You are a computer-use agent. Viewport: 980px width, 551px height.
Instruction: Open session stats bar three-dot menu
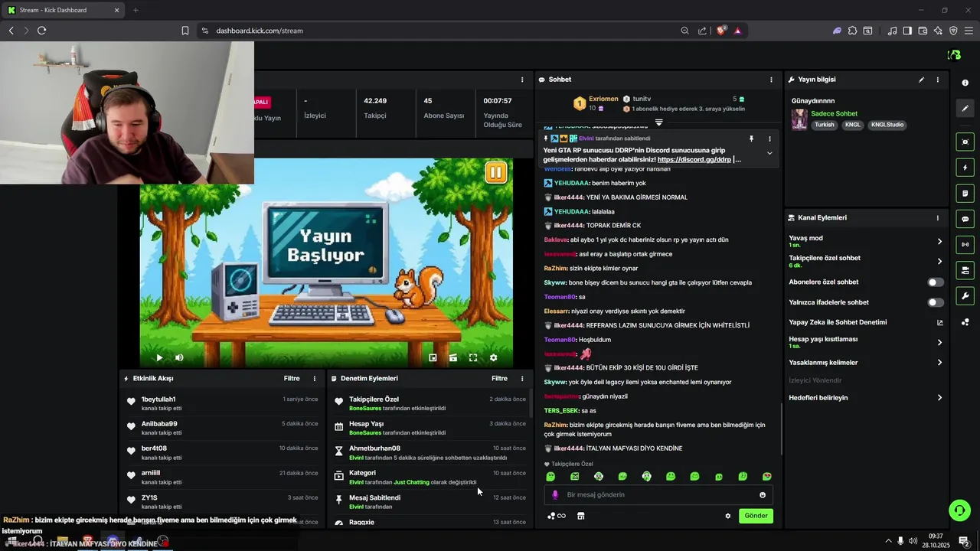point(522,80)
